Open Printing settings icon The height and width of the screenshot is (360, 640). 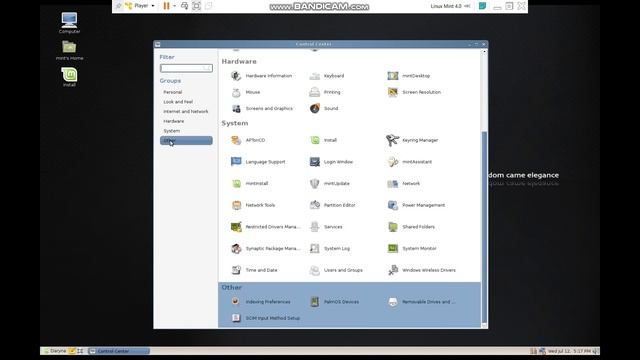click(314, 92)
